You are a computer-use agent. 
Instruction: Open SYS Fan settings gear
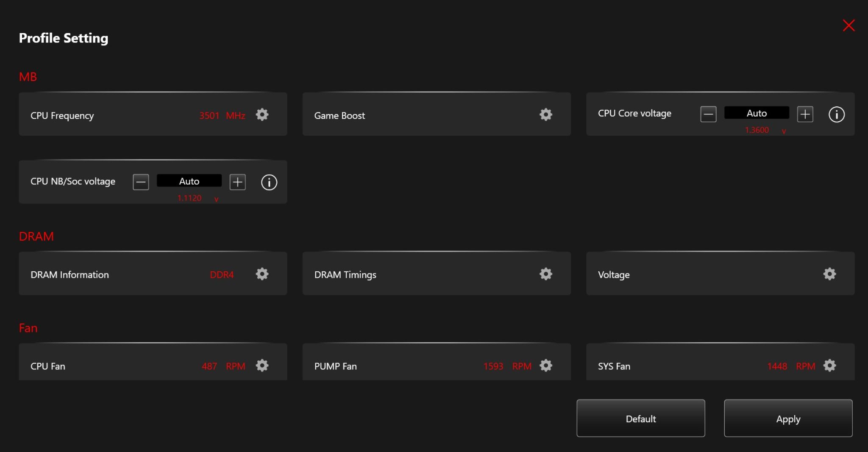click(829, 366)
